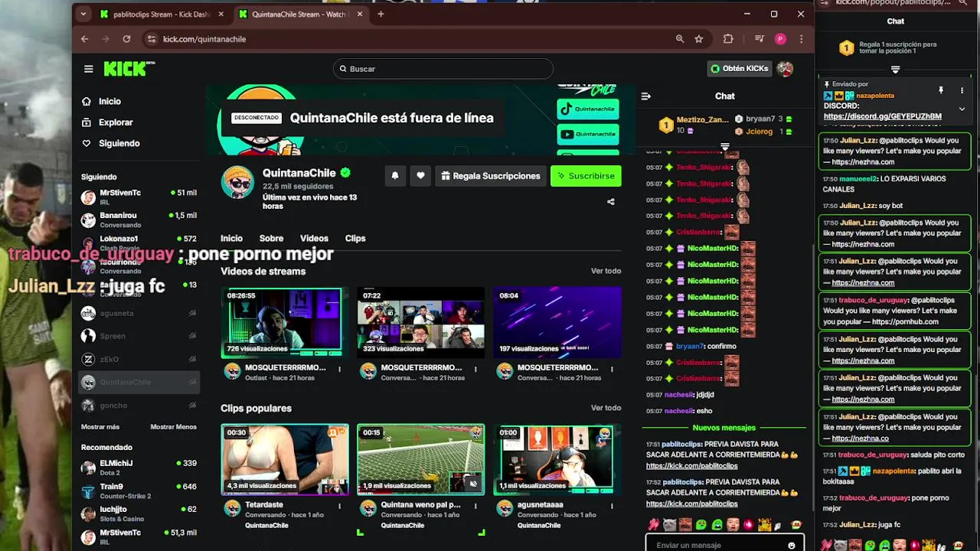This screenshot has height=551, width=980.
Task: Open the ELMichiJ recommended channel
Action: tap(139, 468)
